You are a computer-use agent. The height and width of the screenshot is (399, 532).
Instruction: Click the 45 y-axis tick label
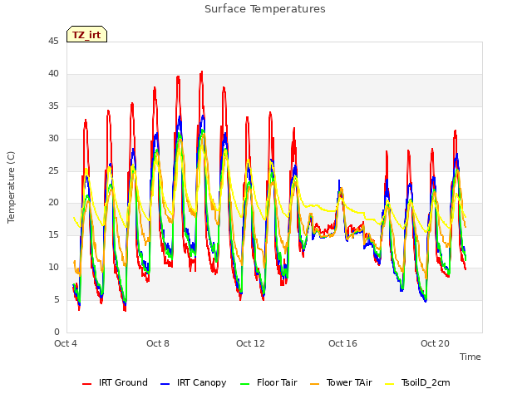tap(53, 42)
